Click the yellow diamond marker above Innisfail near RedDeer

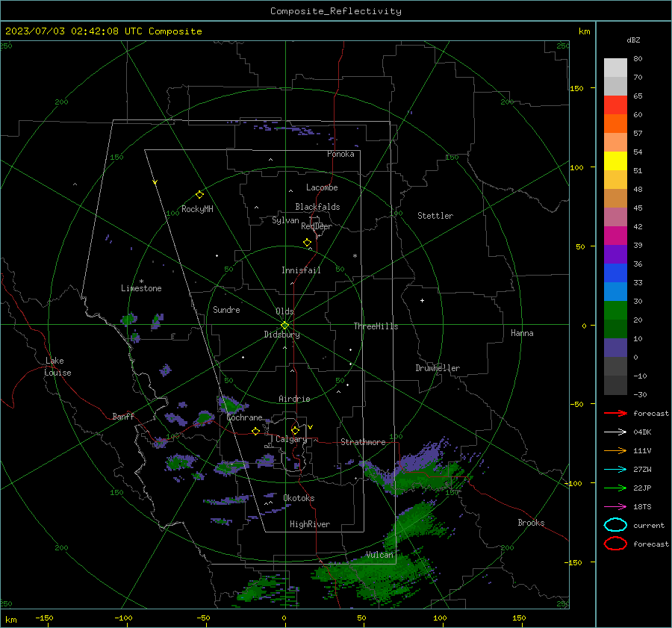coord(307,243)
